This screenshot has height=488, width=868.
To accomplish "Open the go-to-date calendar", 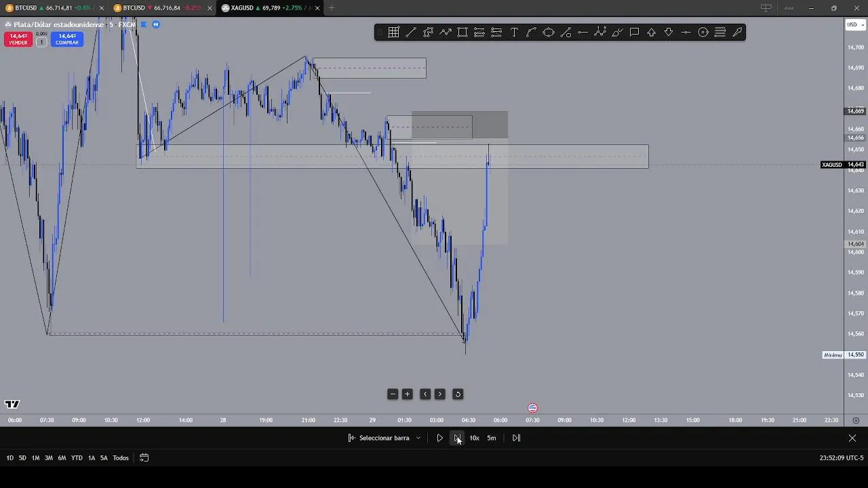I will [144, 457].
